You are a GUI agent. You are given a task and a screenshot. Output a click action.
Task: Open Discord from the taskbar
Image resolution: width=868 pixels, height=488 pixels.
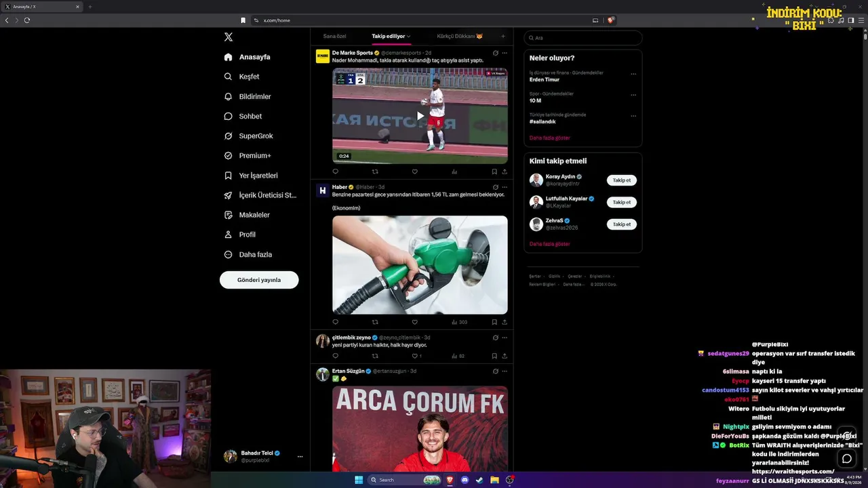(465, 480)
